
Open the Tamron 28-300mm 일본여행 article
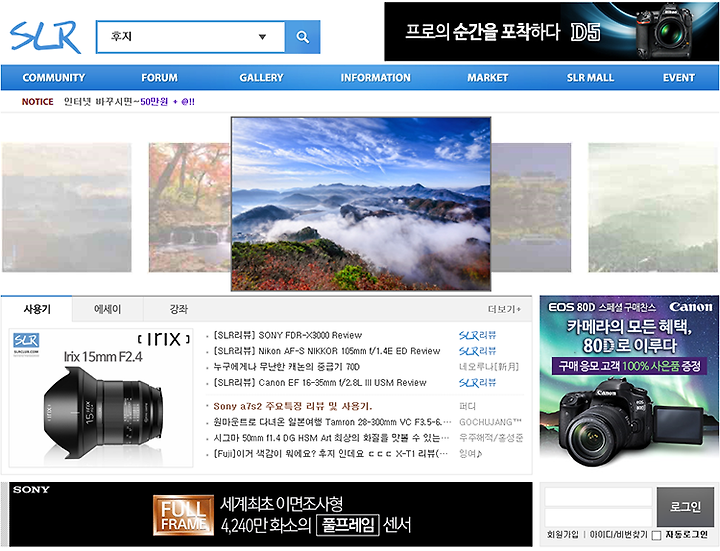point(332,422)
